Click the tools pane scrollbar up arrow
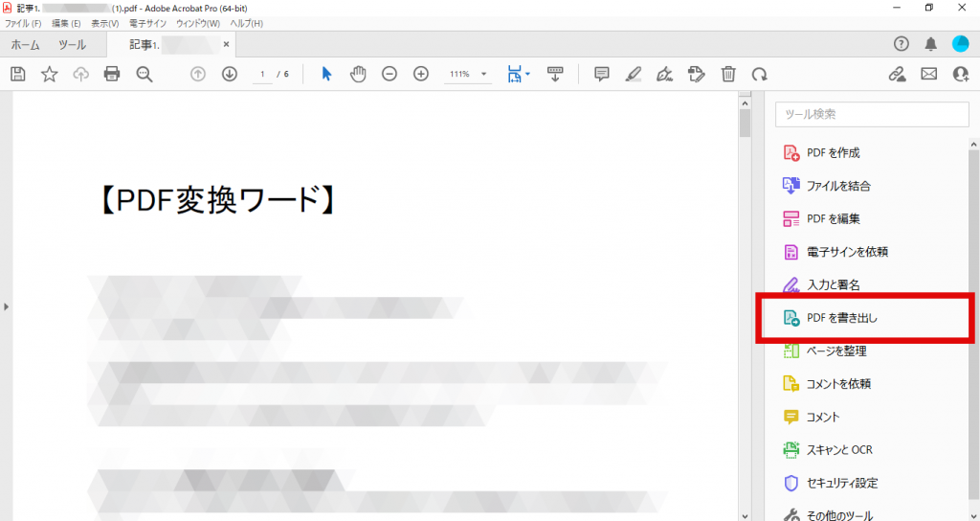 pos(974,145)
